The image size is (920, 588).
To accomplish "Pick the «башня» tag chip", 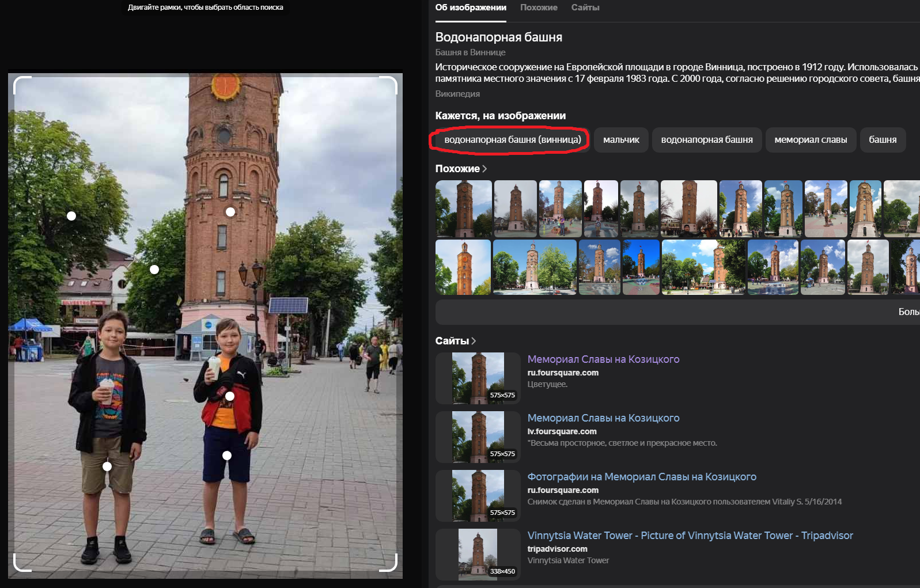I will [x=883, y=140].
